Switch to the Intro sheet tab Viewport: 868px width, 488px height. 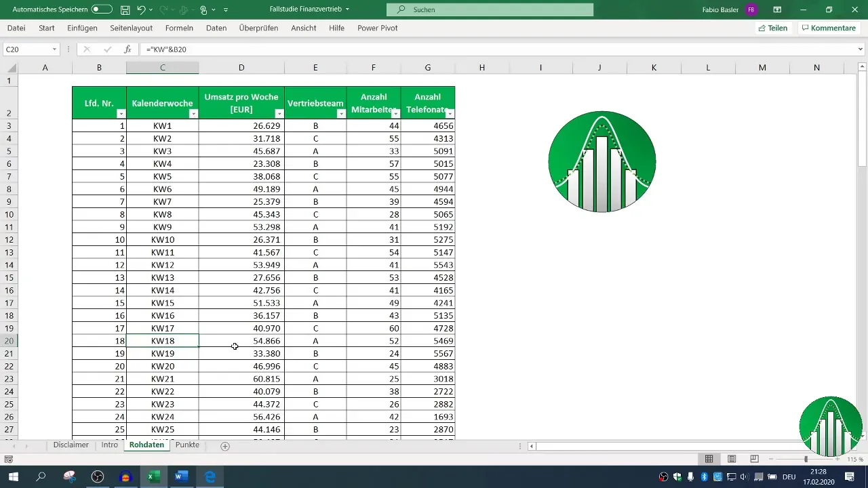(110, 445)
